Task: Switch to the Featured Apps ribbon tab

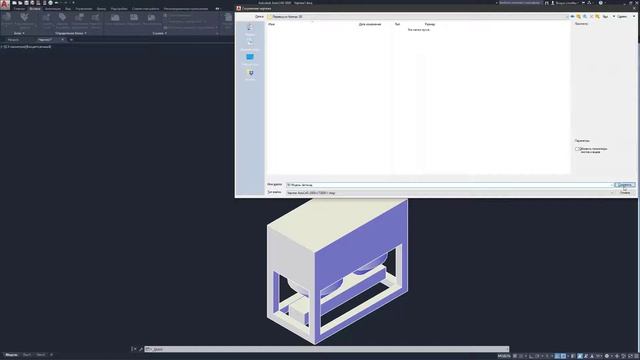Action: pyautogui.click(x=186, y=9)
